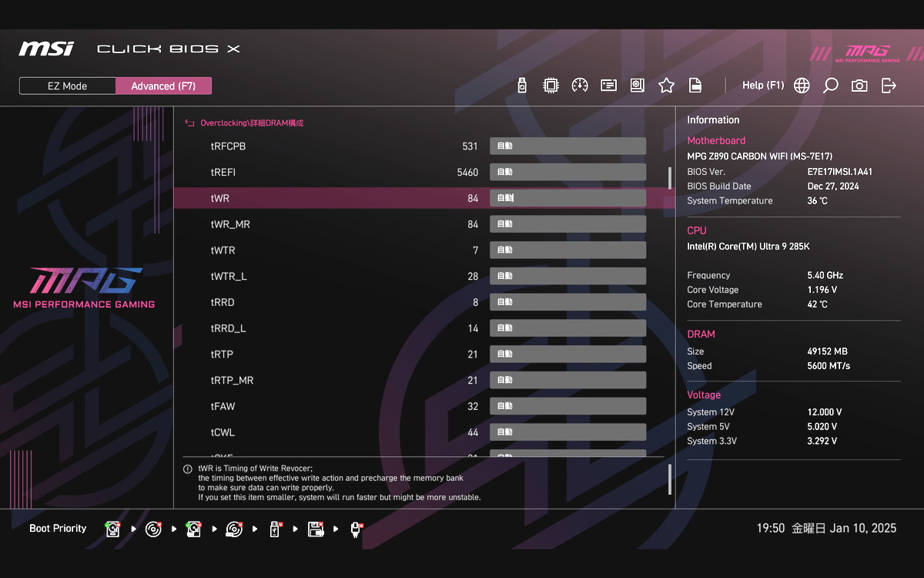The image size is (924, 578).
Task: Click tRFCPB value 531
Action: [470, 146]
